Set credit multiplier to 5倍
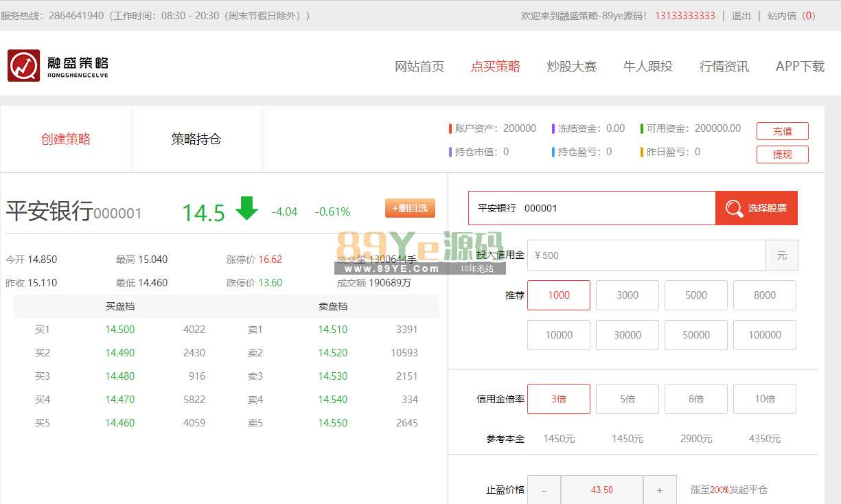Screen dimensions: 841x504 (627, 399)
